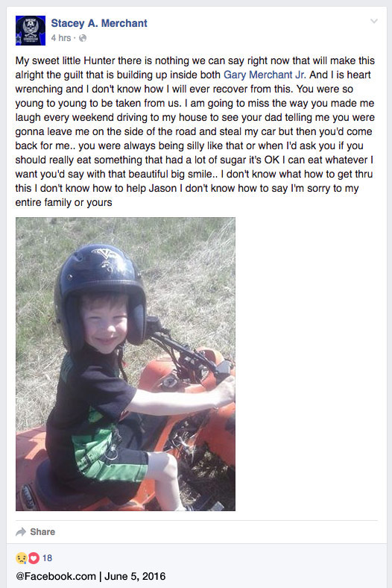Open the photo of the boy on ATV
The width and height of the screenshot is (392, 588).
point(125,364)
